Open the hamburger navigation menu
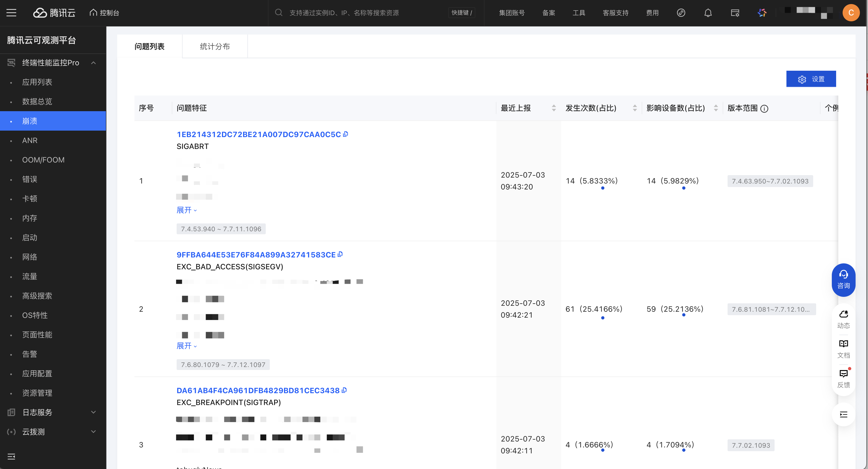 click(x=11, y=13)
